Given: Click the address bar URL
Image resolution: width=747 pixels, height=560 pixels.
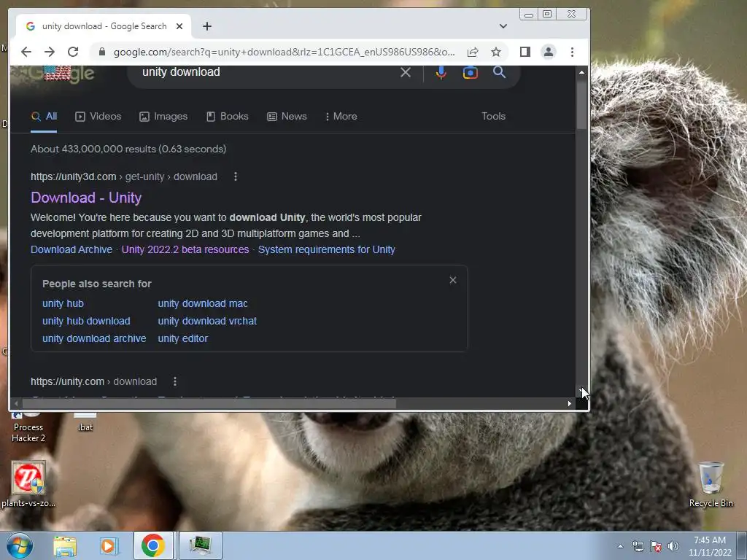Looking at the screenshot, I should (284, 52).
